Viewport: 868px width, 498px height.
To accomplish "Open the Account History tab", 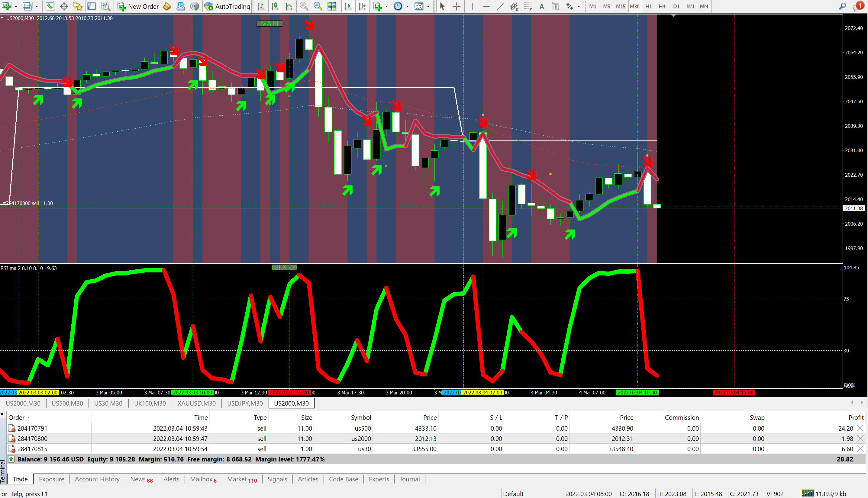I will tap(97, 479).
